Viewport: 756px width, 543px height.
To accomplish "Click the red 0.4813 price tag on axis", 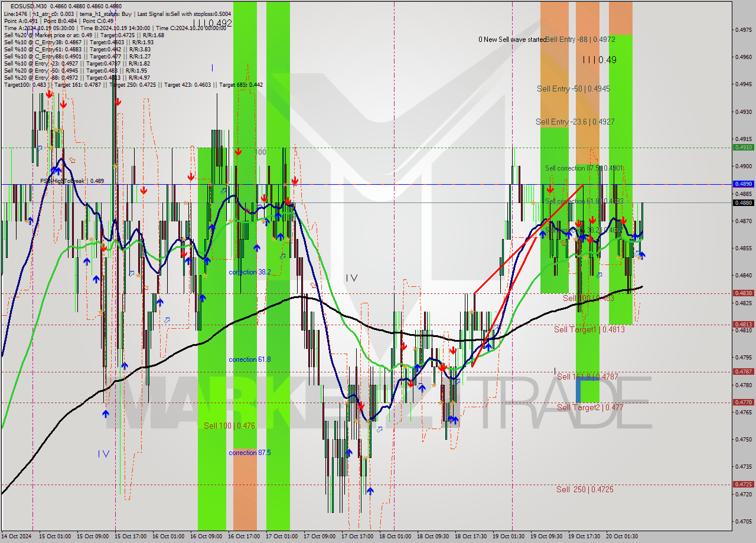I will coord(743,325).
